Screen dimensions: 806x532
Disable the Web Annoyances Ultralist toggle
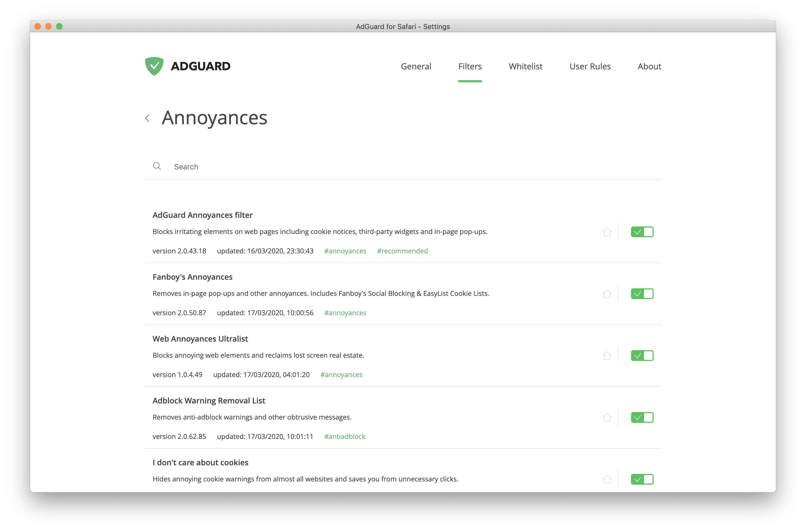641,356
